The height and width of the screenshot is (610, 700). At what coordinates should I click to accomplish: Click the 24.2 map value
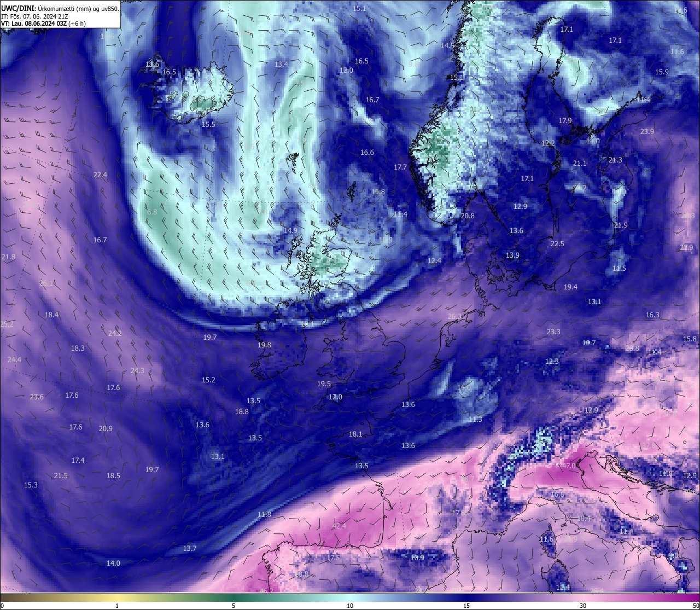[115, 334]
